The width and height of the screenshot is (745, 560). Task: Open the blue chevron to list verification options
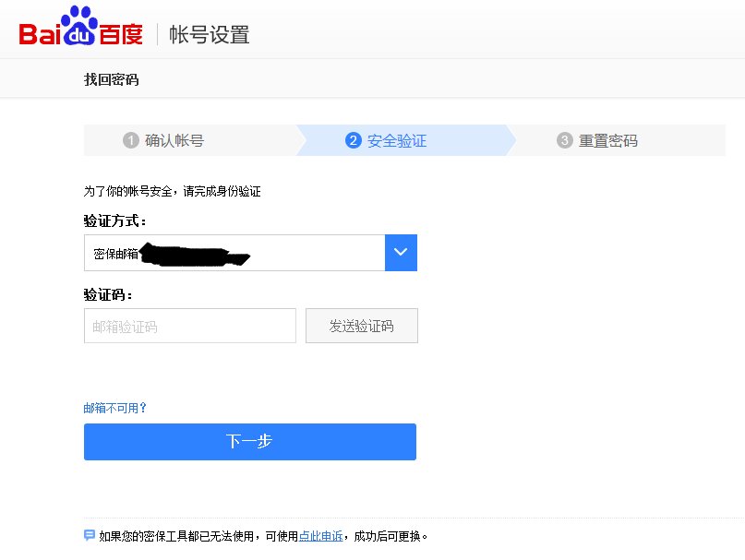pyautogui.click(x=401, y=252)
